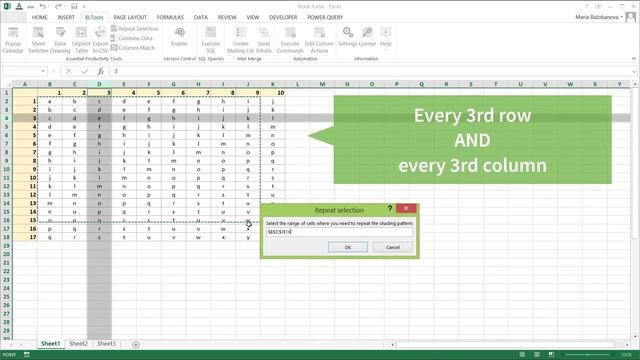Click the Save icon in quick access toolbar

(x=74, y=6)
